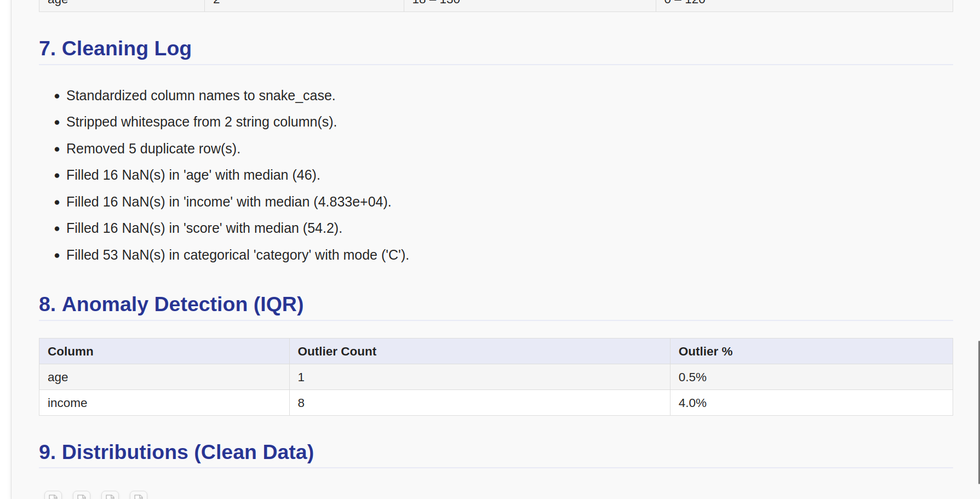Click the 'category' mode ('C') fill line
Screen dimensions: 980x499
point(238,255)
